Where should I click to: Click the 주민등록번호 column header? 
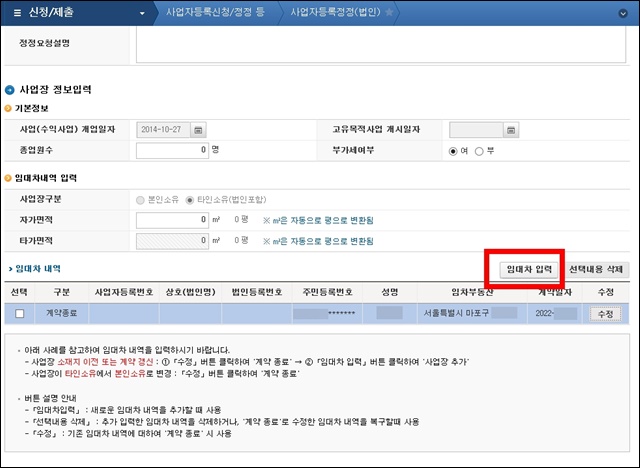[x=327, y=292]
